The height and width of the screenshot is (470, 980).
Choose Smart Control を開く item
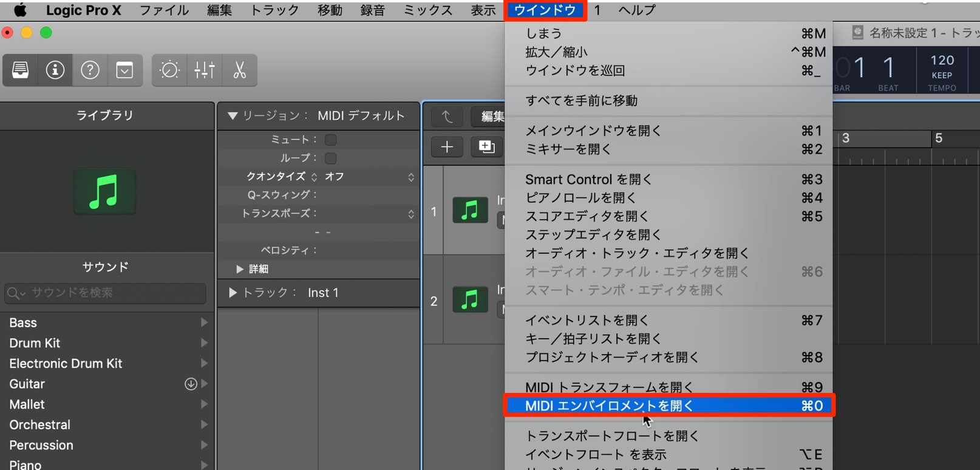click(669, 179)
